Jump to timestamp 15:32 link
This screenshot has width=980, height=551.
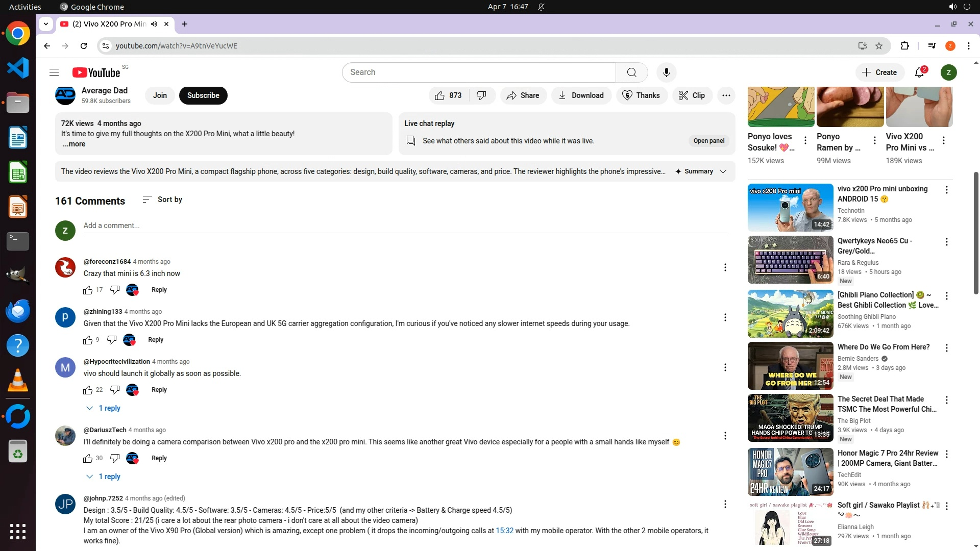pyautogui.click(x=504, y=531)
